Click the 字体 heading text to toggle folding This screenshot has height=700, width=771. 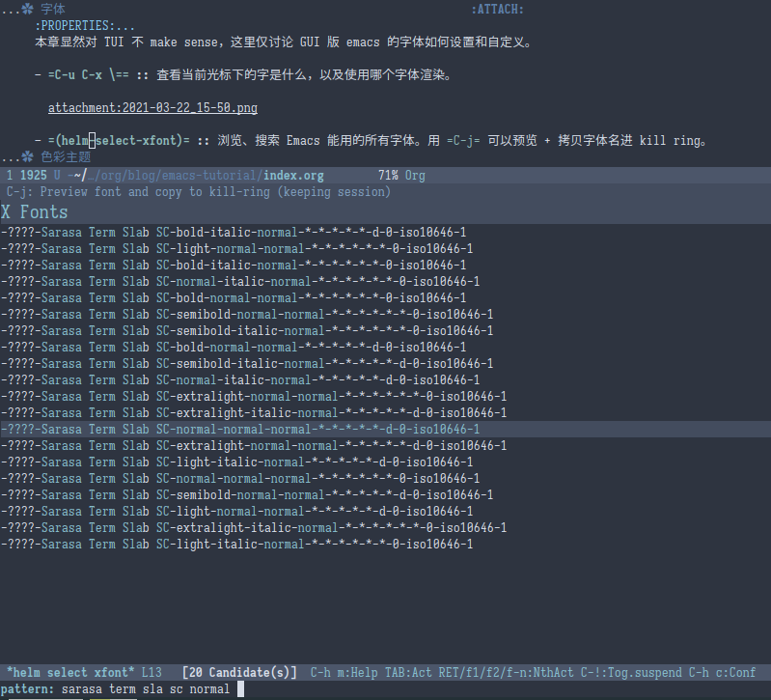pos(54,10)
